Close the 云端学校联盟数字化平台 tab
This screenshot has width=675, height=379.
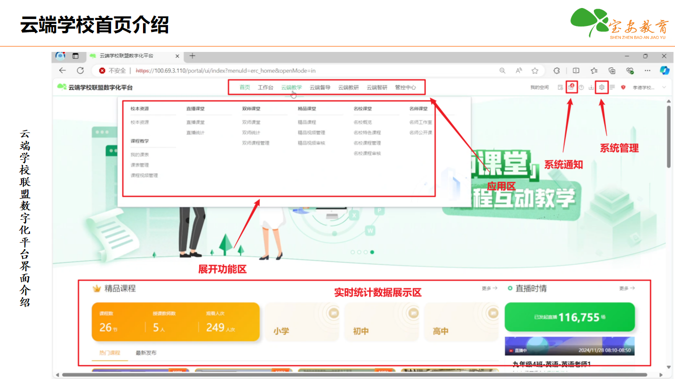point(177,56)
